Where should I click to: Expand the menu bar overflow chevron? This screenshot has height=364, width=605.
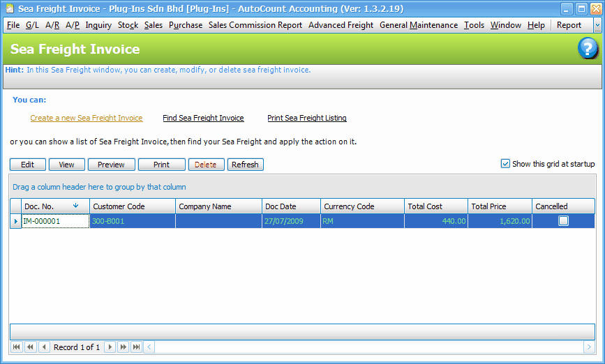point(597,25)
